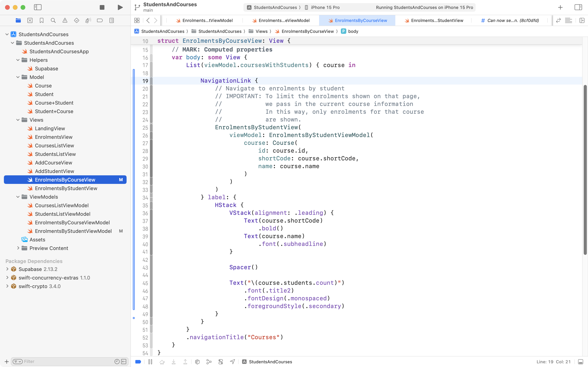Open the Bookmarks navigator

tap(42, 20)
